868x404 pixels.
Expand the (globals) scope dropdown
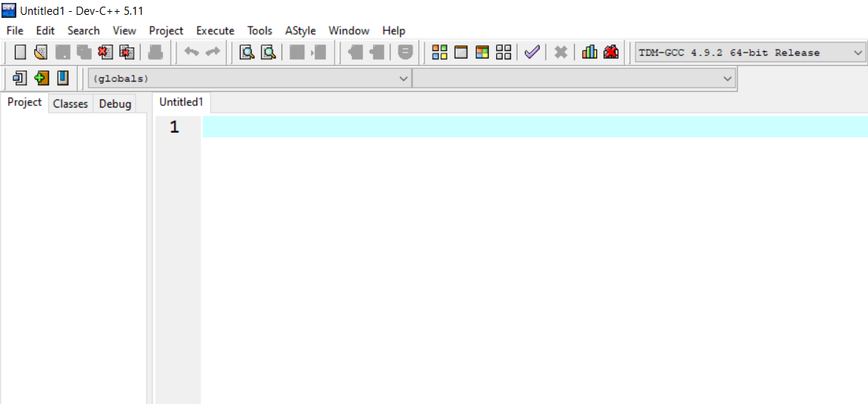[x=250, y=79]
